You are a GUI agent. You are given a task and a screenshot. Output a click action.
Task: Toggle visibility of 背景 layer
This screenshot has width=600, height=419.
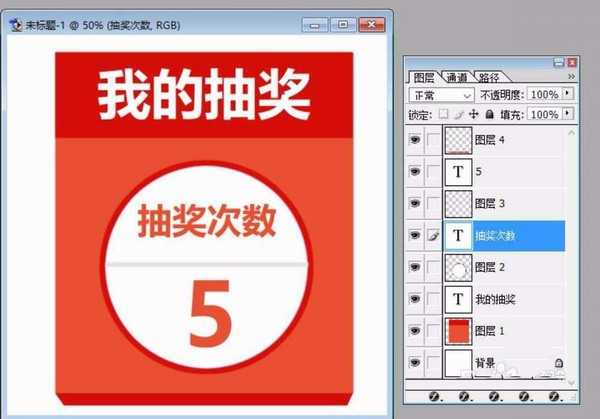point(414,362)
